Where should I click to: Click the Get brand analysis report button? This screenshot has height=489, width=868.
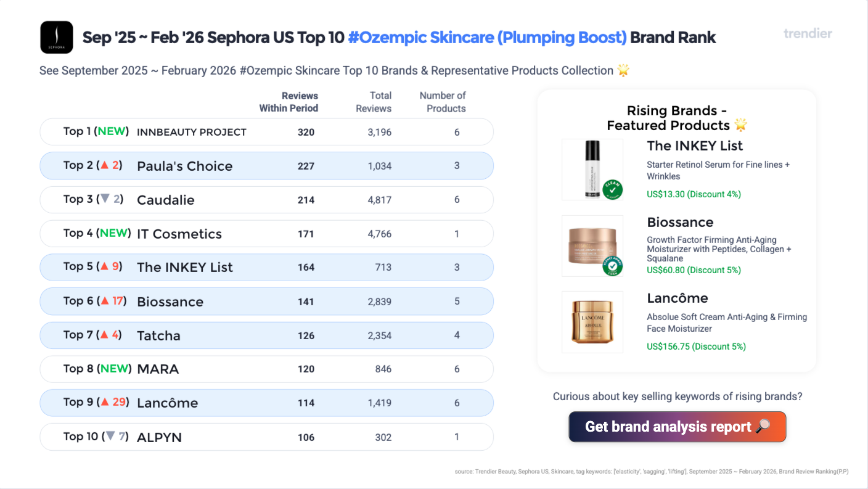click(677, 427)
